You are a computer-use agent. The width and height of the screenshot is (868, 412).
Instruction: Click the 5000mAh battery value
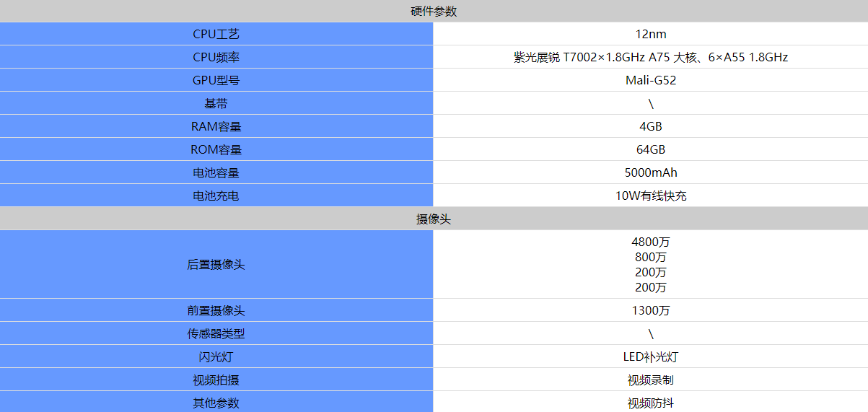click(651, 172)
